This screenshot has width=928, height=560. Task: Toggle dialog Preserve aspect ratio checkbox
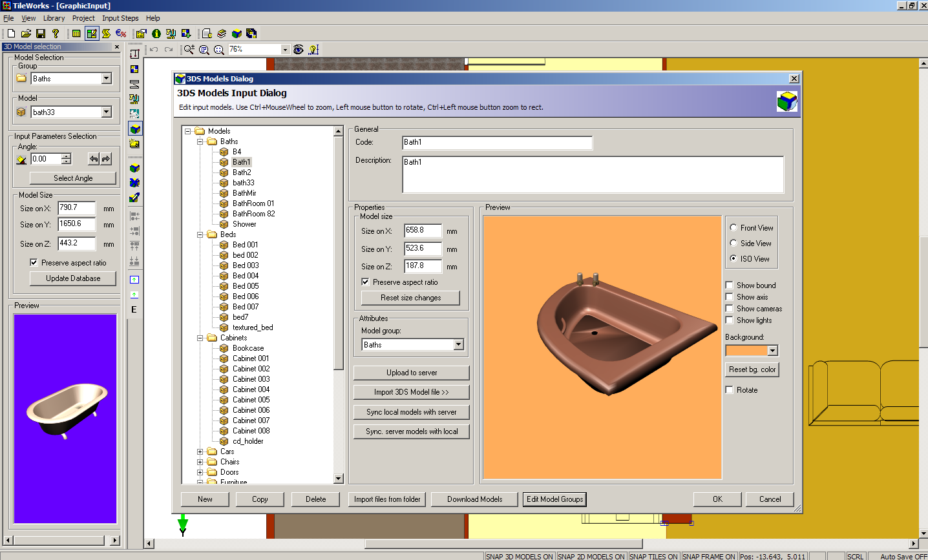tap(366, 282)
